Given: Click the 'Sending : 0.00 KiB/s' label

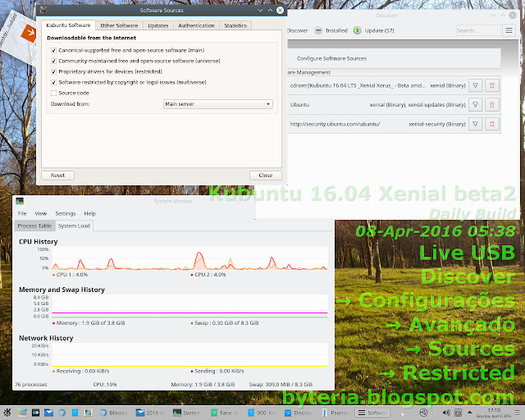Looking at the screenshot, I should 217,371.
